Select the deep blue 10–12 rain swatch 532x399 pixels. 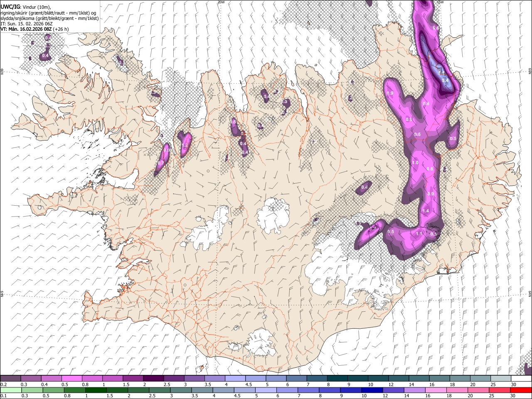(x=372, y=389)
